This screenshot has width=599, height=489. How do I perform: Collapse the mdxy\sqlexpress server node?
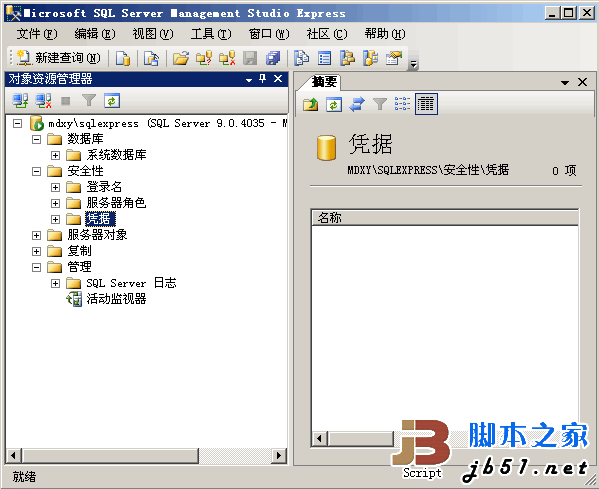pyautogui.click(x=17, y=123)
